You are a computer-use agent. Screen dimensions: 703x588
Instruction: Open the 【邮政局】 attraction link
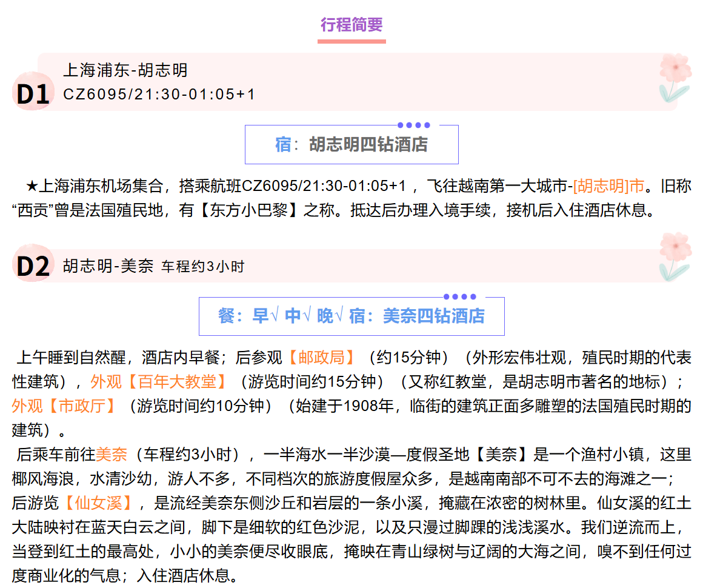point(322,358)
